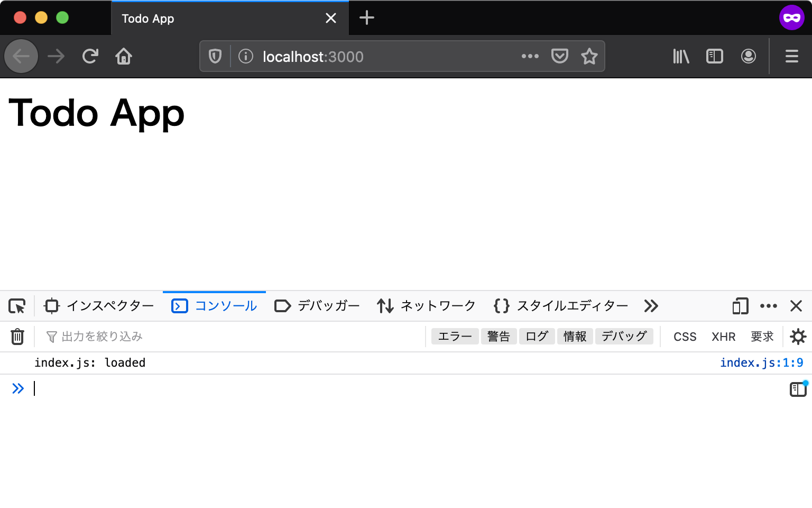This screenshot has height=508, width=812.
Task: Open the Firefox library icon
Action: click(680, 56)
